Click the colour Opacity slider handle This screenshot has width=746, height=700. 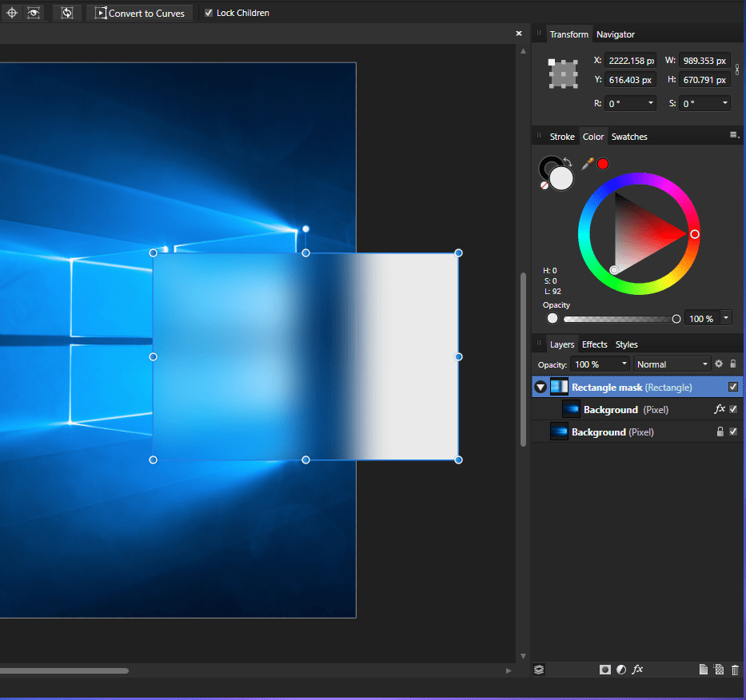click(x=676, y=319)
